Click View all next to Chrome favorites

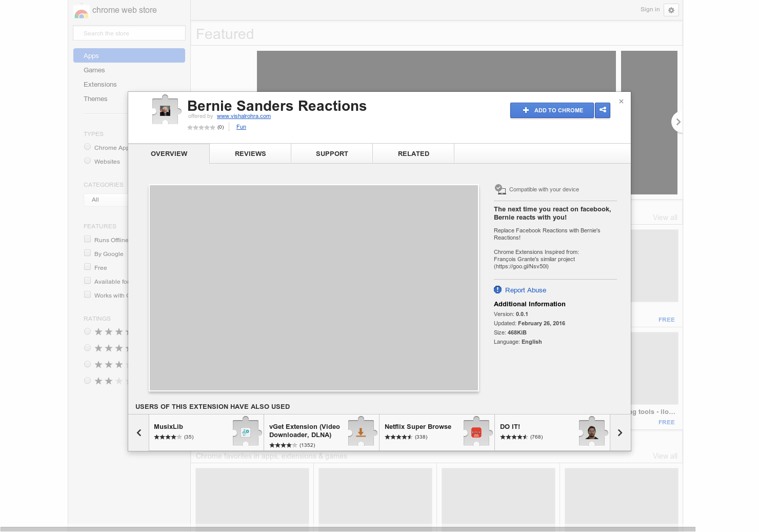(x=665, y=456)
